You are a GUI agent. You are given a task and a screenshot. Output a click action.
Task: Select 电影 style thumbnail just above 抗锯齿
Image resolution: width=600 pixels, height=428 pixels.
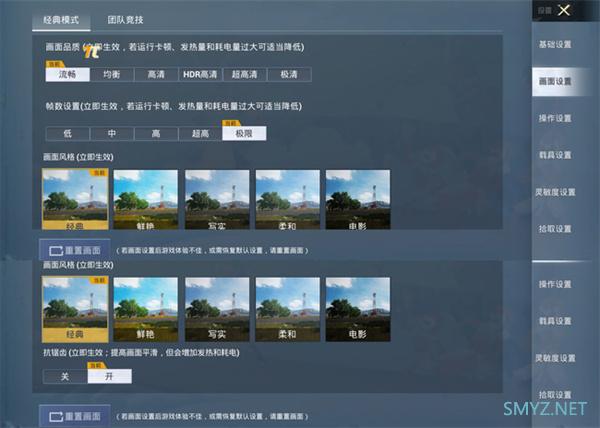[x=358, y=309]
